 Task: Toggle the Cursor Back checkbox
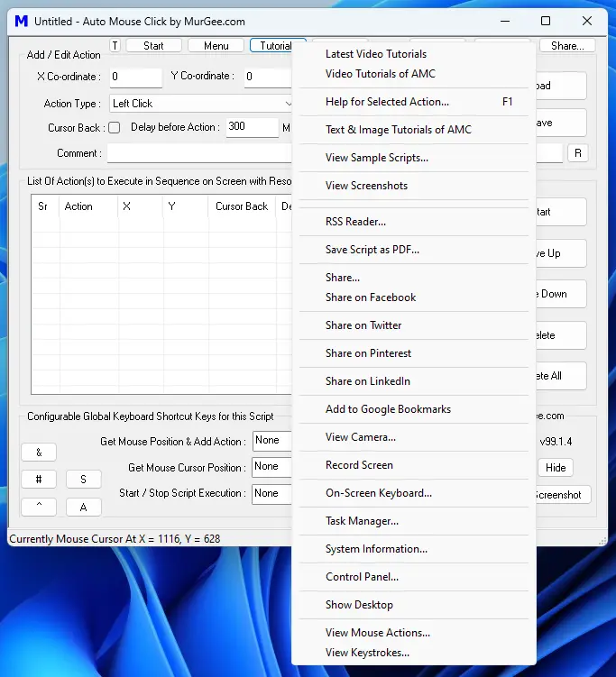pos(114,128)
